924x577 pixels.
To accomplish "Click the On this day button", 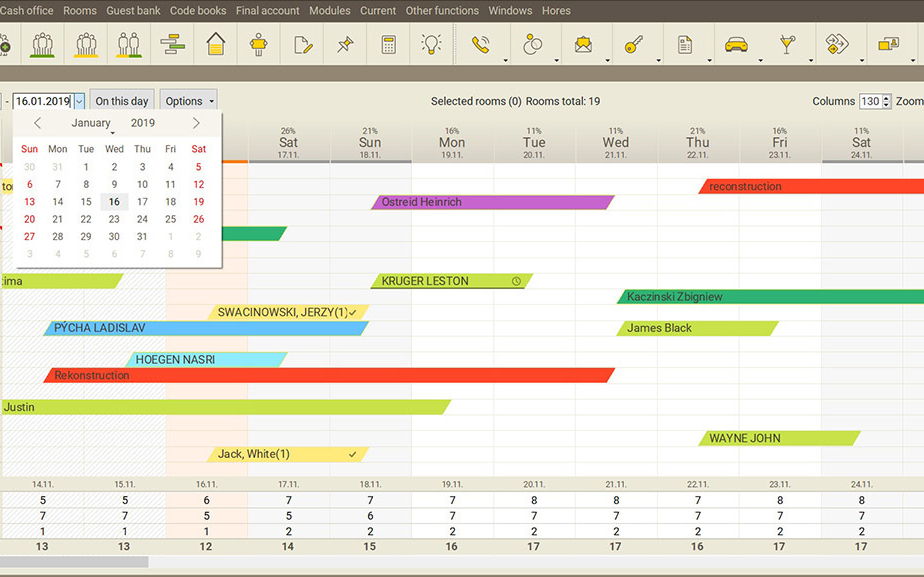I will (x=122, y=101).
